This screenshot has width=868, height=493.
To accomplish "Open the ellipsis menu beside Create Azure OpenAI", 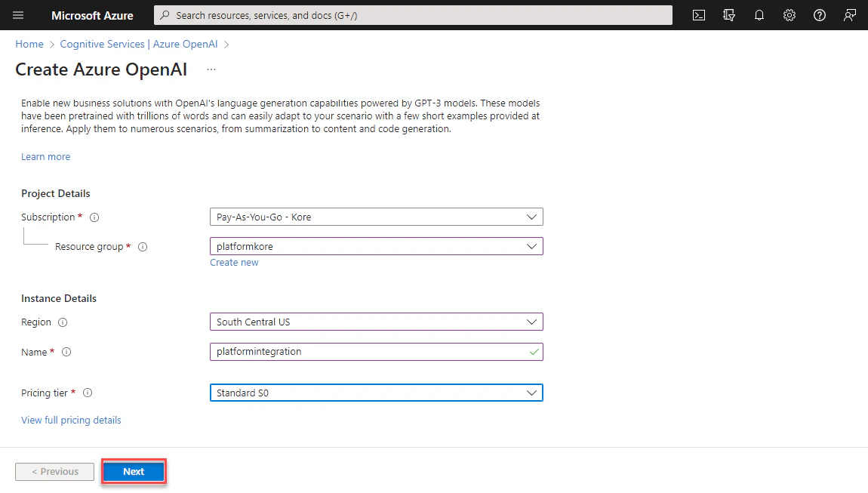I will (x=211, y=69).
